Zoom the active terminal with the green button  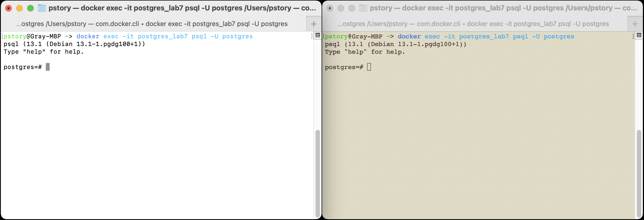(30, 8)
